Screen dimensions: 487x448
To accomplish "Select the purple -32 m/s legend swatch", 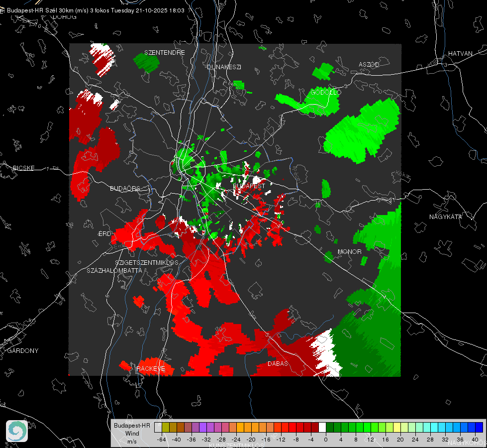I will pyautogui.click(x=203, y=427).
